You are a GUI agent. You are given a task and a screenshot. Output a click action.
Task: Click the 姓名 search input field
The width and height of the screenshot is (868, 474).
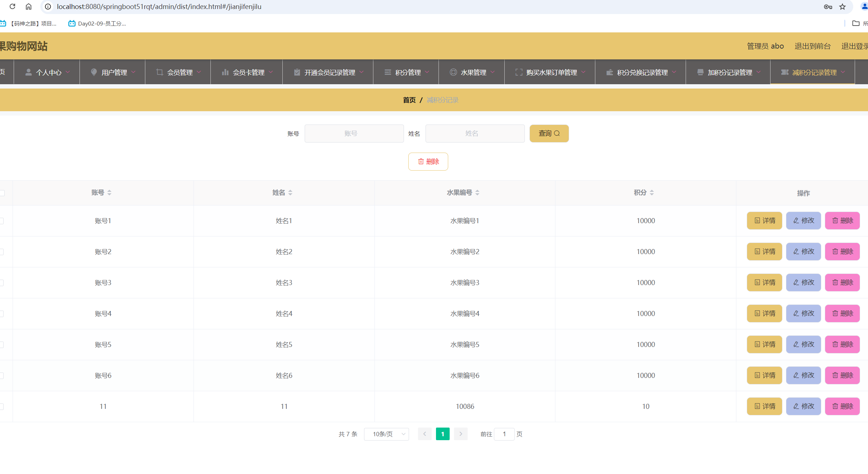coord(475,134)
